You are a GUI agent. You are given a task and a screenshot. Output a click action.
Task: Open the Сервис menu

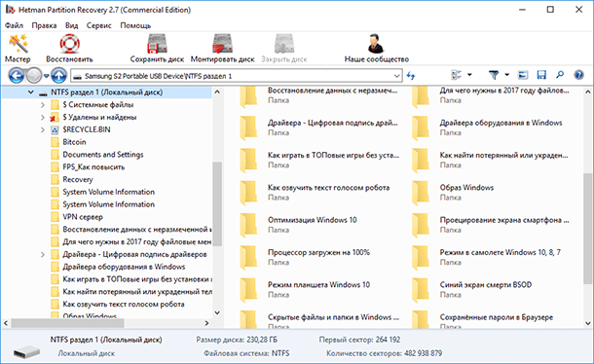click(99, 25)
